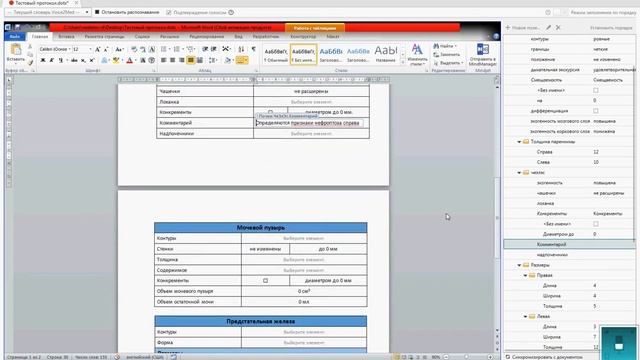Collapse the Правая tree folder
This screenshot has width=640, height=360.
tap(525, 276)
